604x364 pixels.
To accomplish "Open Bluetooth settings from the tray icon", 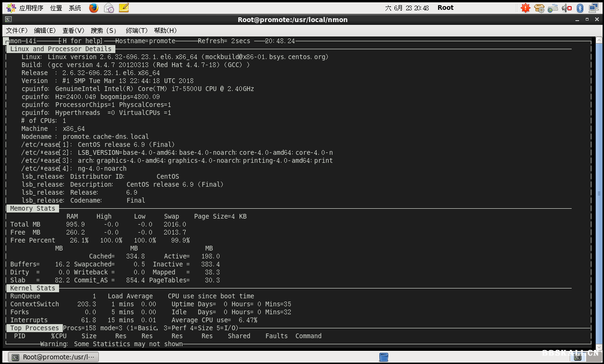I will point(580,8).
